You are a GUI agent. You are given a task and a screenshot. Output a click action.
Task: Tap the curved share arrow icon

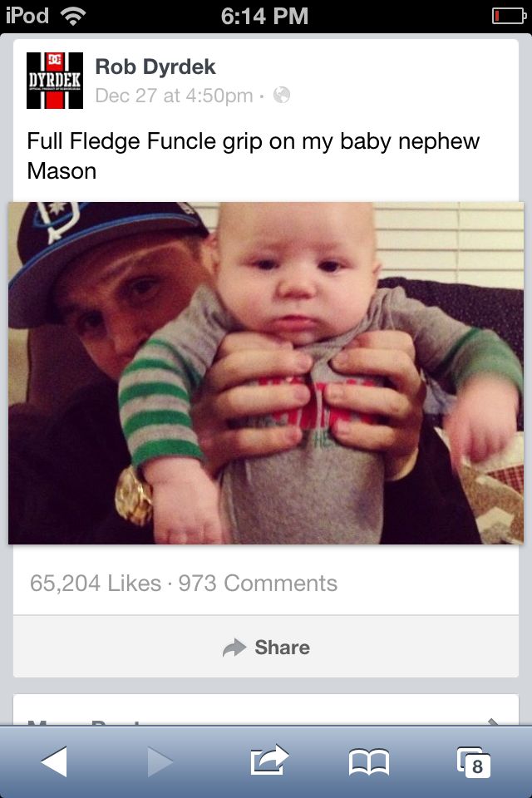[x=234, y=648]
